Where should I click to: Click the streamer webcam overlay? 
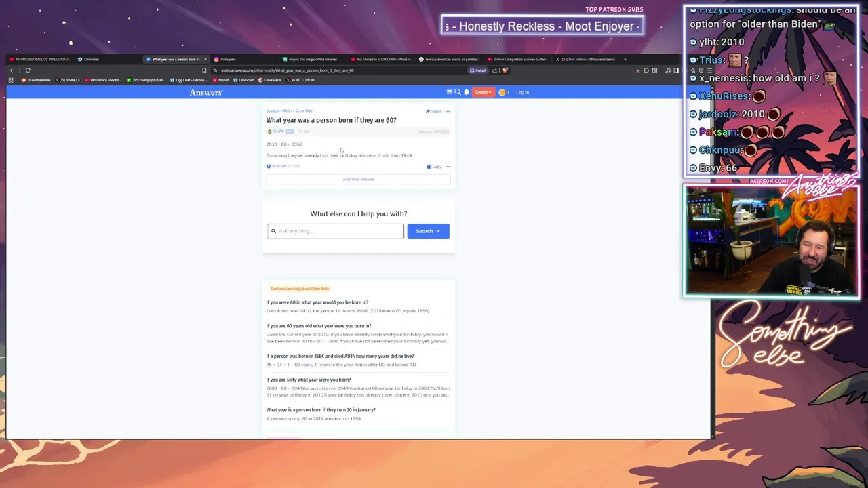[771, 241]
